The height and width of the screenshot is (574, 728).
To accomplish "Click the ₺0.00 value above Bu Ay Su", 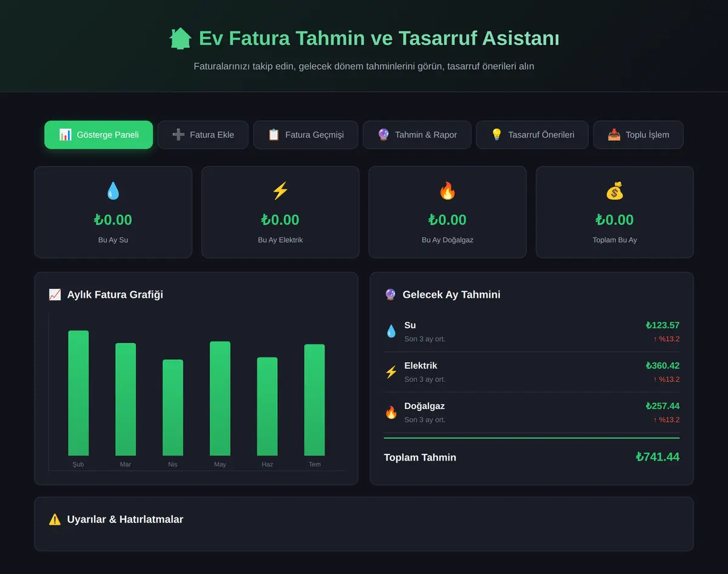I will point(113,220).
